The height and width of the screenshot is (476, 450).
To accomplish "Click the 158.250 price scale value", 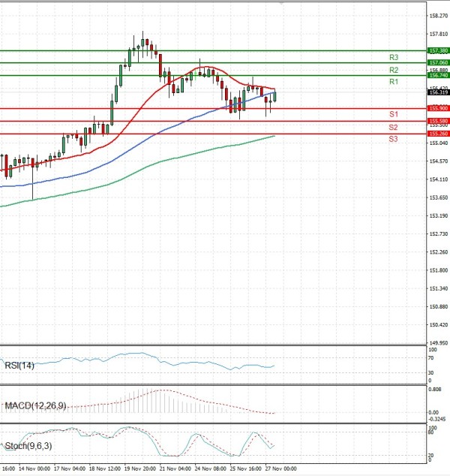I will (x=437, y=15).
